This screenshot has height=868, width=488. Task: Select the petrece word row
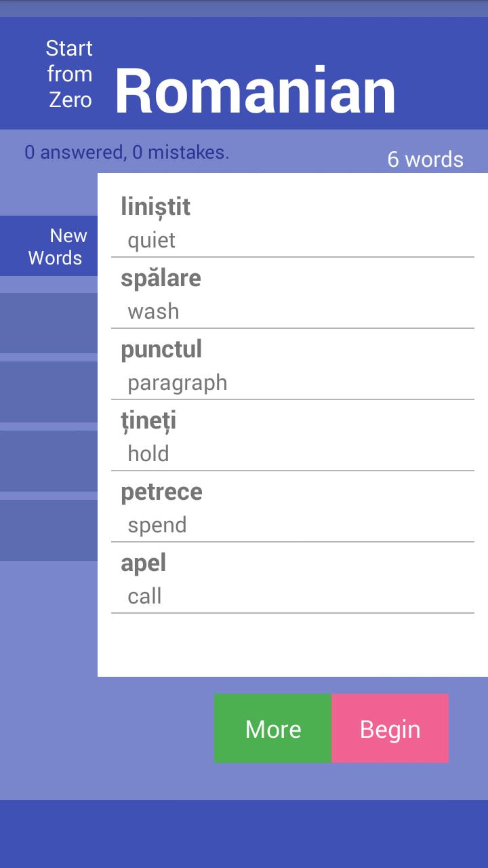pos(293,507)
